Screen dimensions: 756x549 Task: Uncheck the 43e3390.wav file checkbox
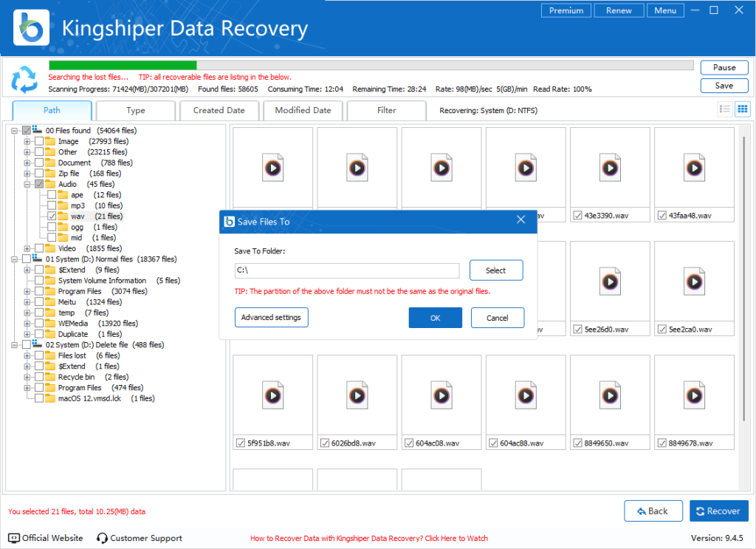pyautogui.click(x=577, y=215)
